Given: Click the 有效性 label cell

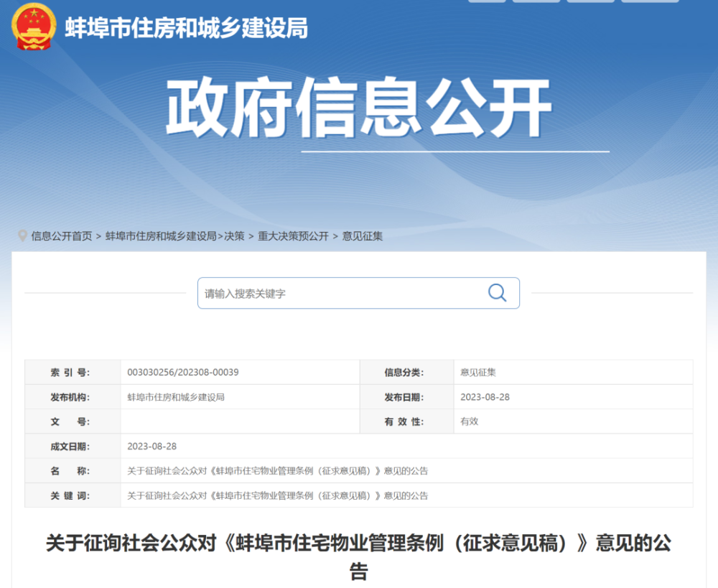Looking at the screenshot, I should coord(406,421).
